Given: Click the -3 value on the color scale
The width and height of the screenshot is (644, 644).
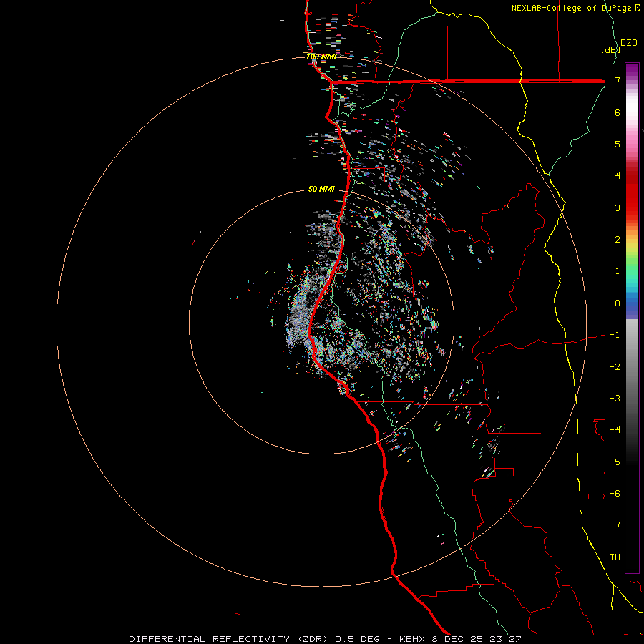Looking at the screenshot, I should pyautogui.click(x=615, y=399).
